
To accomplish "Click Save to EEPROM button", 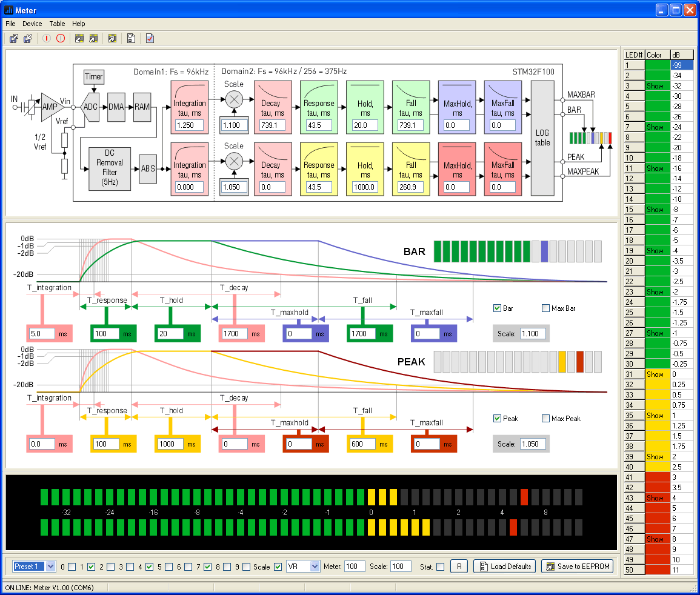I will 578,567.
